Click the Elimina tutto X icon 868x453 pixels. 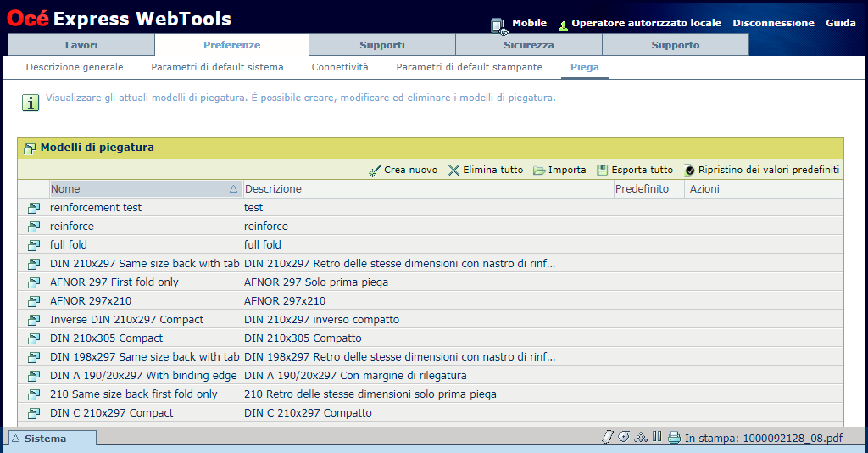point(454,170)
